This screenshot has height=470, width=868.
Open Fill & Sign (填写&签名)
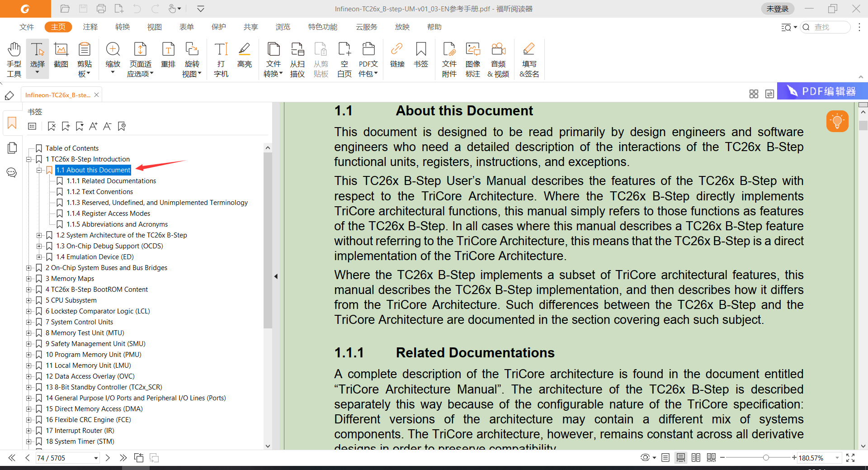[x=529, y=59]
